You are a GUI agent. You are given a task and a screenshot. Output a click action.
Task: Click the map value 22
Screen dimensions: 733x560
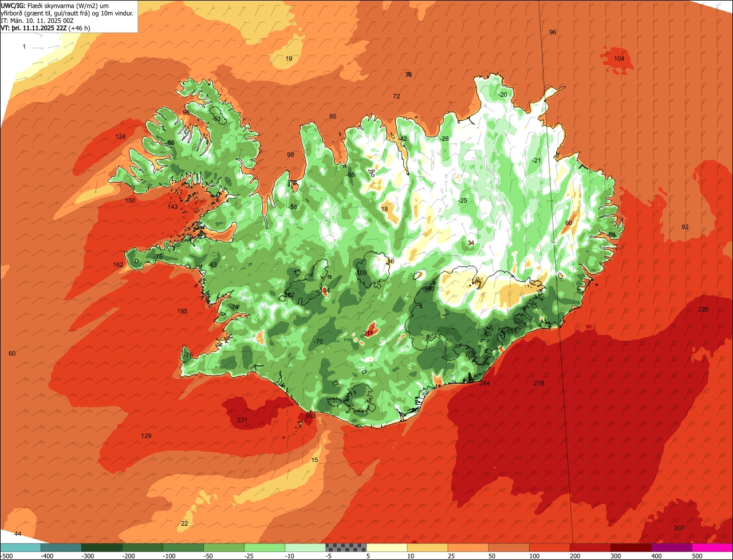(184, 523)
